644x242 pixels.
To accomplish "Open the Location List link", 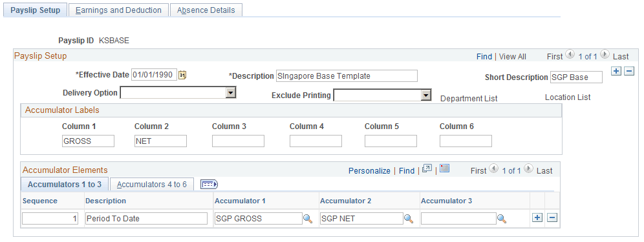I will pos(568,97).
